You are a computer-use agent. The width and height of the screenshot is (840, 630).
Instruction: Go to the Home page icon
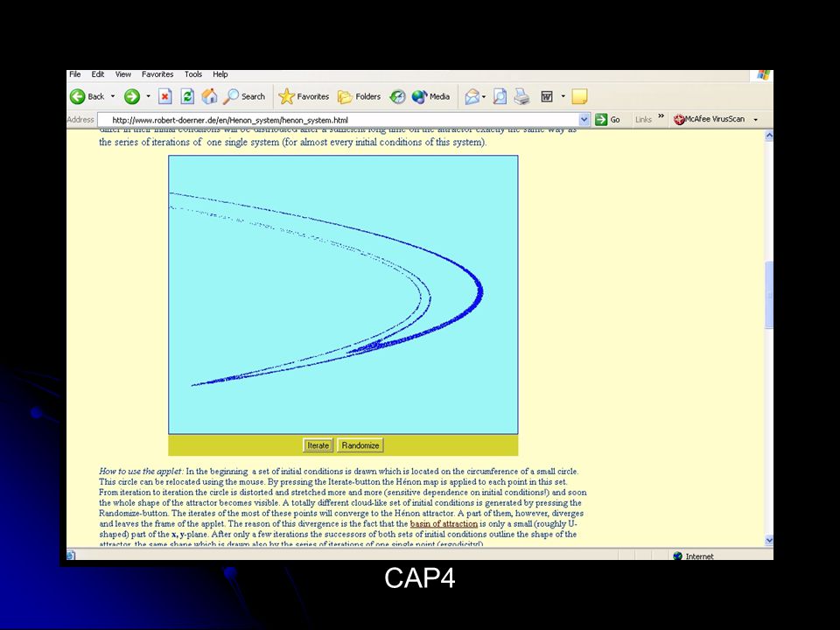(209, 96)
